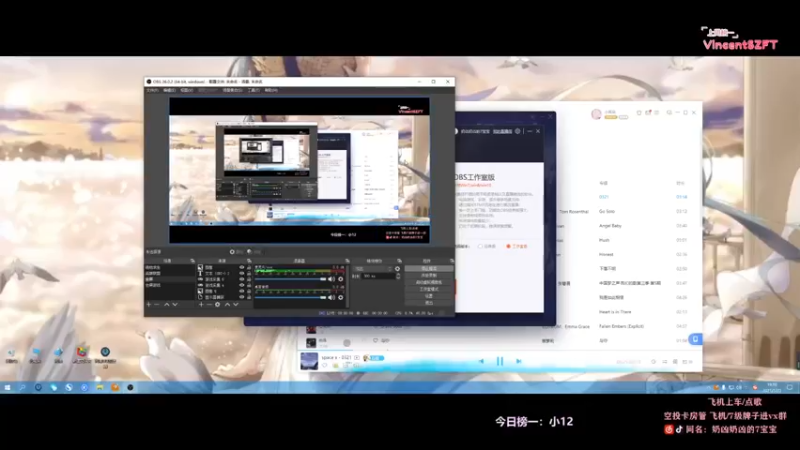Pop out the 场景 dock panel

(x=192, y=261)
